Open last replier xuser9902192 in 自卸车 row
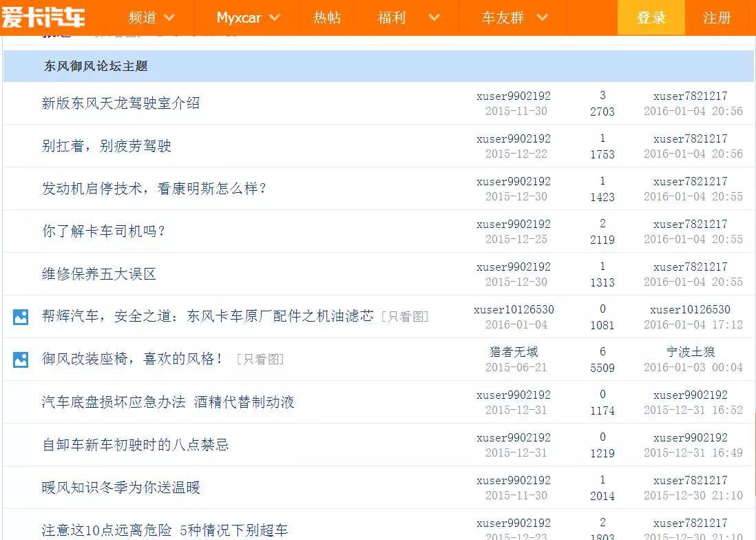This screenshot has width=756, height=540. tap(691, 438)
